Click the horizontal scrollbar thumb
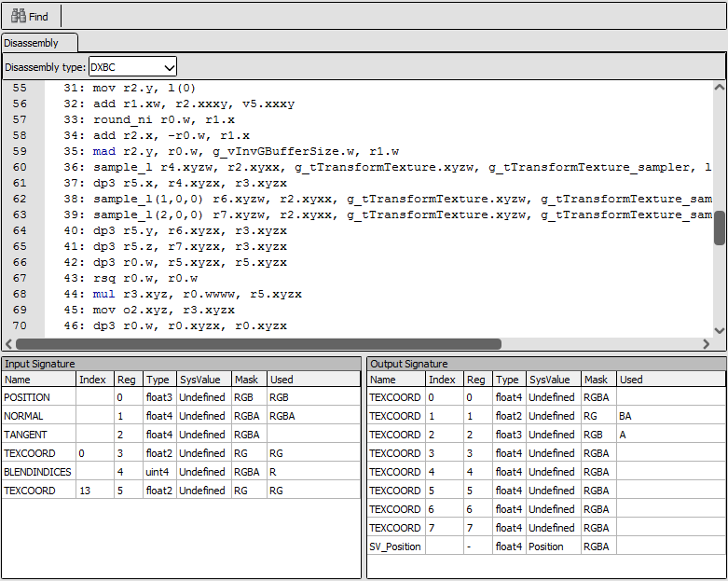 (258, 344)
